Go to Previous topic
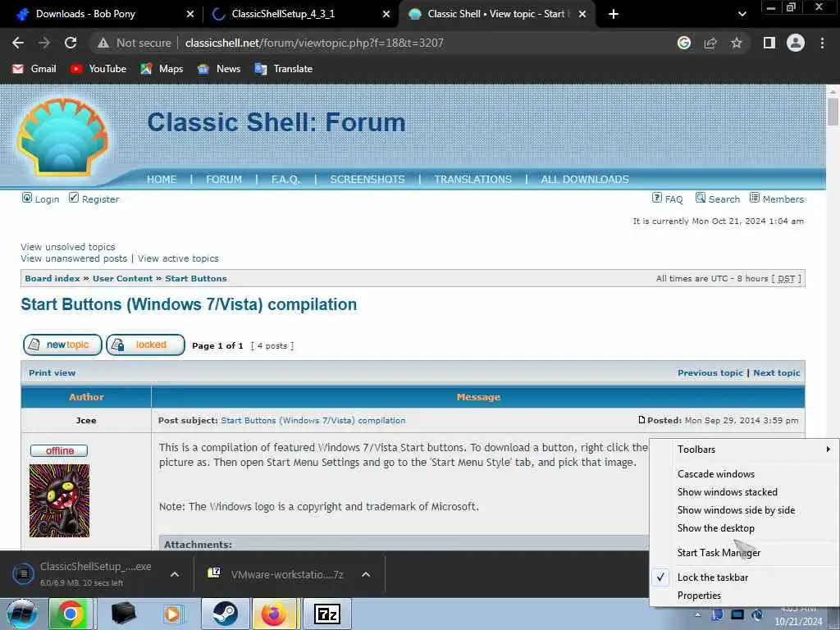 point(710,373)
